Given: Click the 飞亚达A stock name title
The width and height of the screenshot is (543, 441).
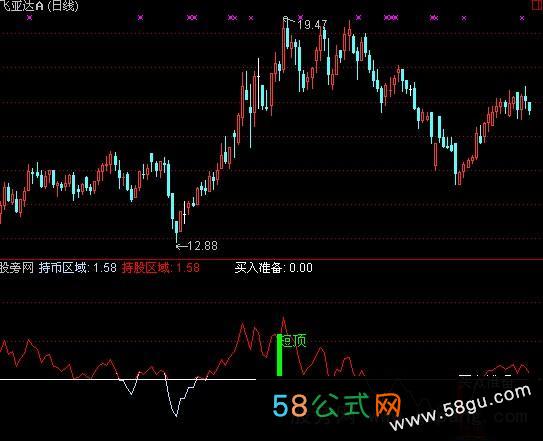Looking at the screenshot, I should (21, 6).
